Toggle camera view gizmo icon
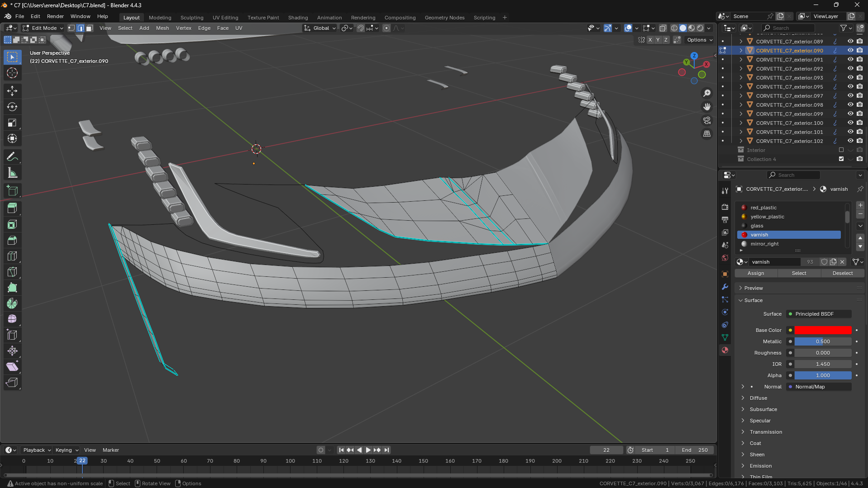The image size is (868, 488). point(707,120)
